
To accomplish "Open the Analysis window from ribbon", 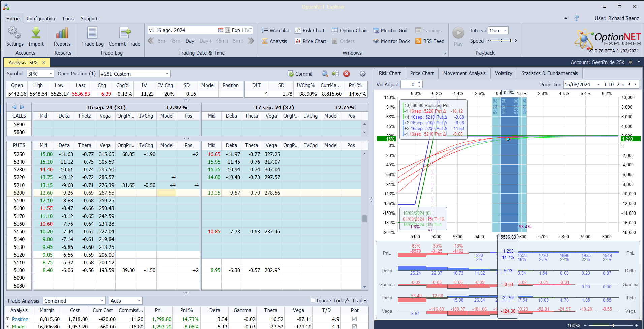I will click(275, 41).
